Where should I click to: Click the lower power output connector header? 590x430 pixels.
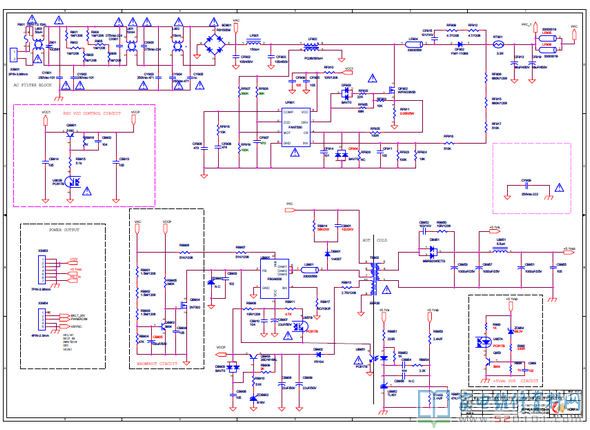(41, 318)
